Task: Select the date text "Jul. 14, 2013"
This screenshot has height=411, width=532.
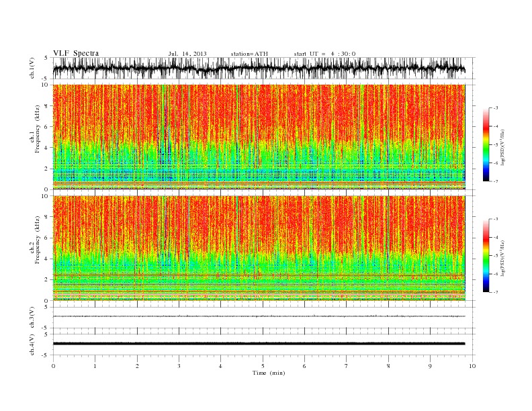Action: [x=187, y=54]
